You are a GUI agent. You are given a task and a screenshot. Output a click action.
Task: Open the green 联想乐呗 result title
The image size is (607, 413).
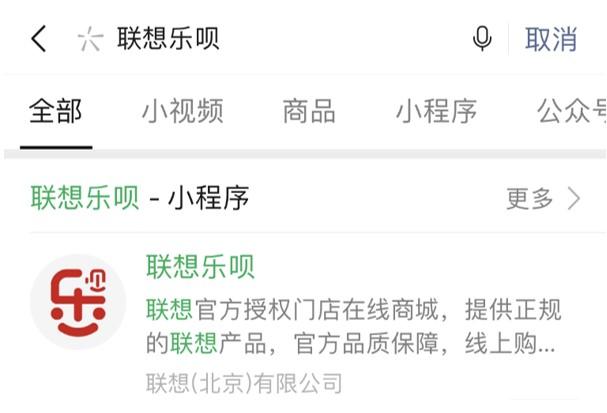click(x=201, y=266)
